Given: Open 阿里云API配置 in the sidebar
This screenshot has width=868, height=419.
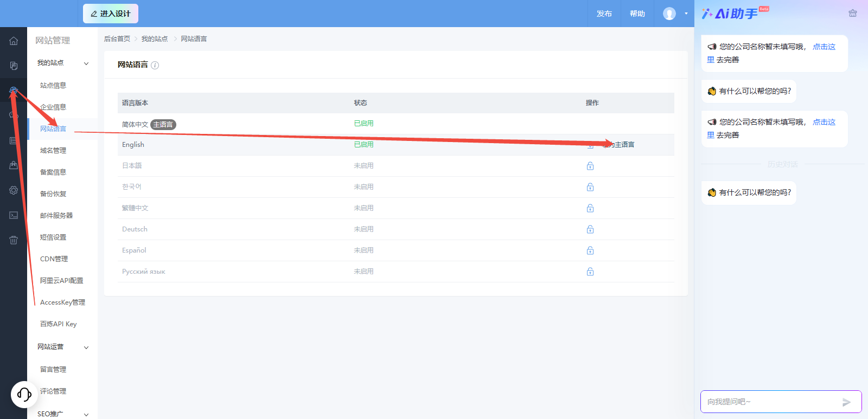Looking at the screenshot, I should coord(62,281).
